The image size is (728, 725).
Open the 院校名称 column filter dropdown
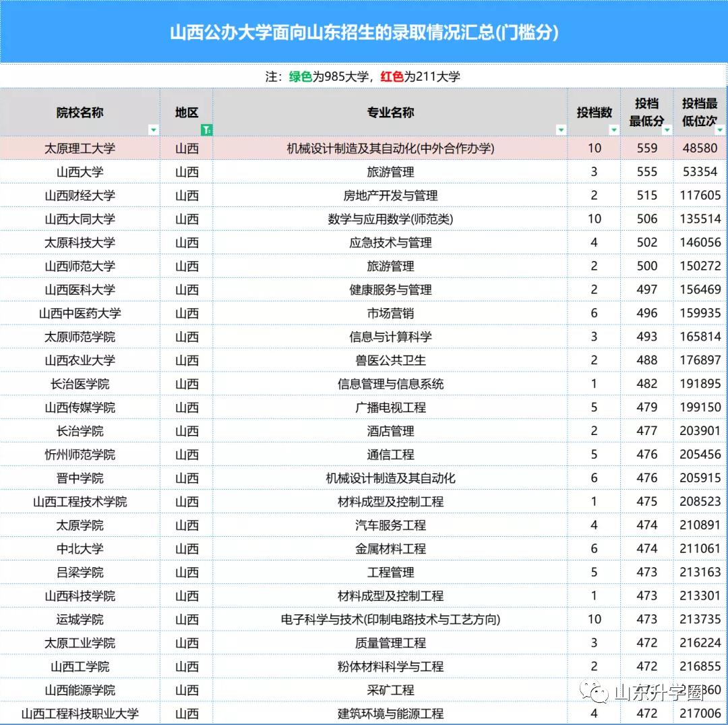(x=154, y=129)
